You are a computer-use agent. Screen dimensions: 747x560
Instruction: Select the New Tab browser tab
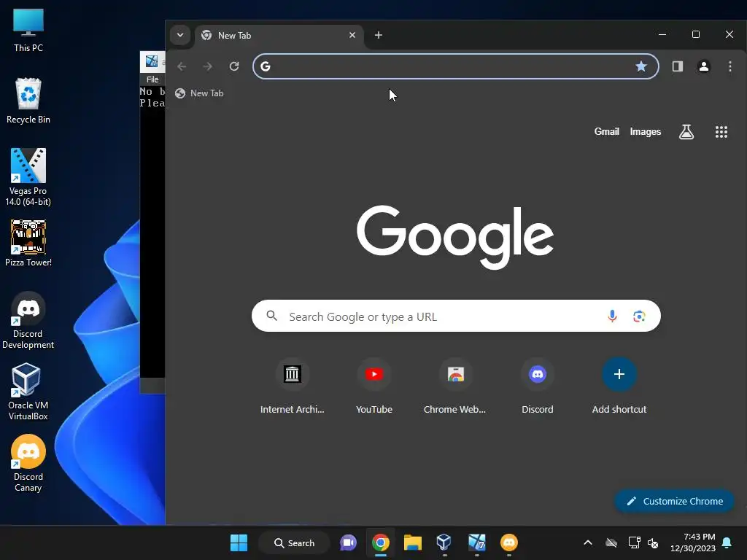[x=279, y=36]
